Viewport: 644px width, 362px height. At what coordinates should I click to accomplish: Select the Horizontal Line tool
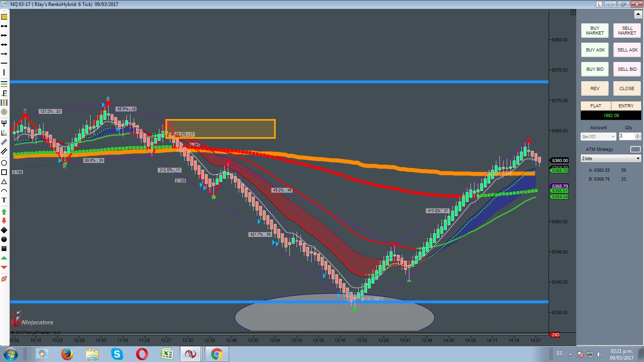[x=4, y=63]
